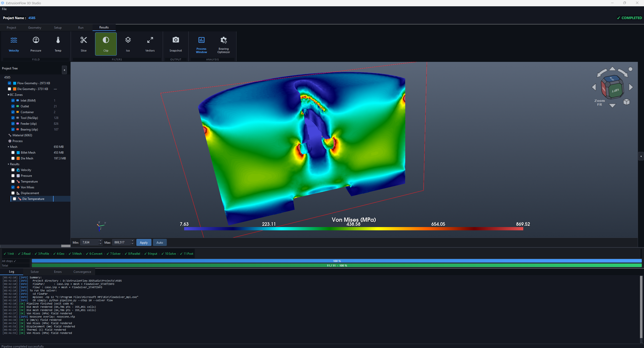
Task: Click the Von Mises color legend bar
Action: pos(353,229)
